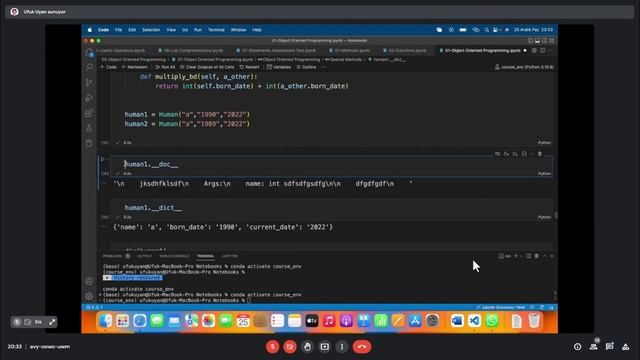Viewport: 640px width, 360px height.
Task: Maximize the terminal panel with the chevron
Action: click(x=544, y=256)
